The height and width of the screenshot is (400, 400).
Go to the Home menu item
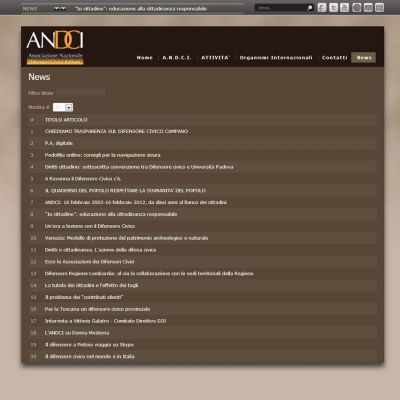point(145,58)
